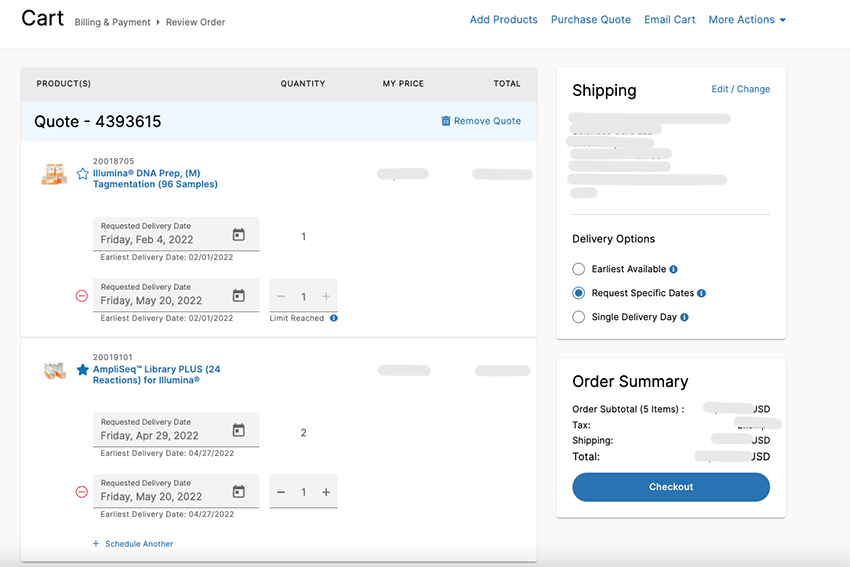
Task: Click info icon beside Earliest Available
Action: click(673, 269)
